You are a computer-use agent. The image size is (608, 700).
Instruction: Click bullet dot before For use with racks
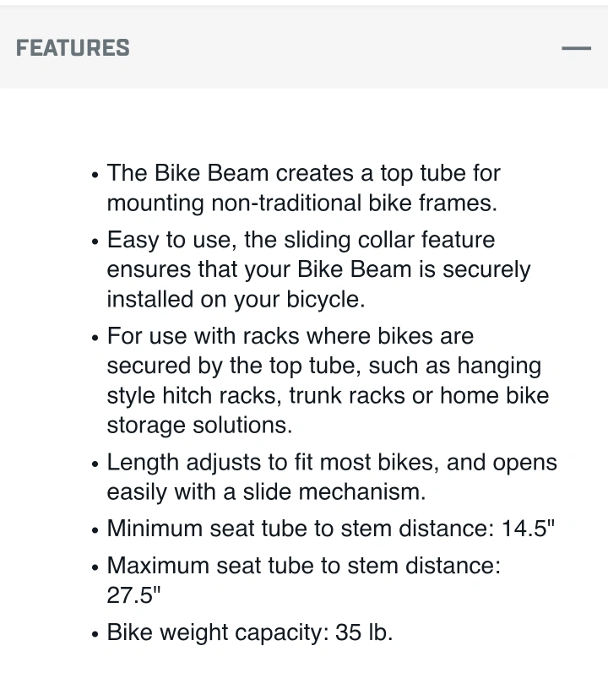click(95, 338)
